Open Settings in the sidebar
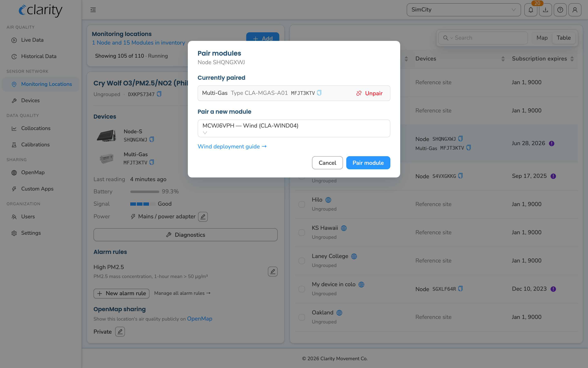 coord(41,233)
